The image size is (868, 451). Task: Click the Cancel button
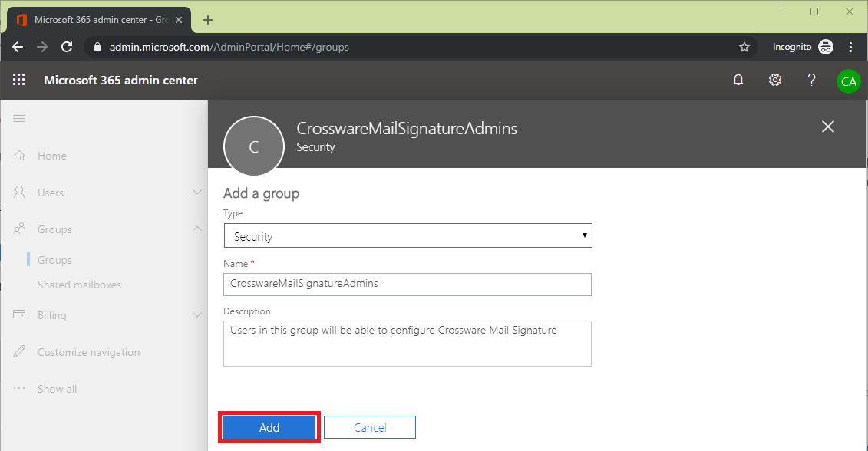[x=370, y=427]
